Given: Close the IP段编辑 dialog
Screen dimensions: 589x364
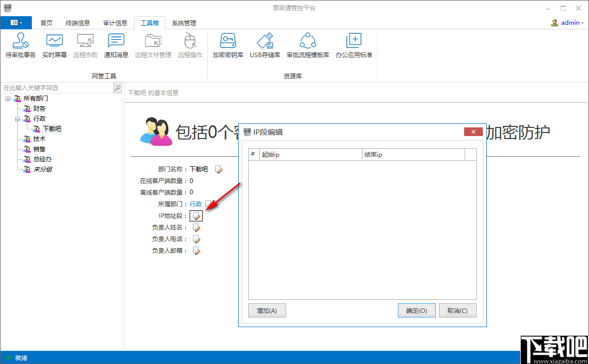Looking at the screenshot, I should tap(473, 132).
